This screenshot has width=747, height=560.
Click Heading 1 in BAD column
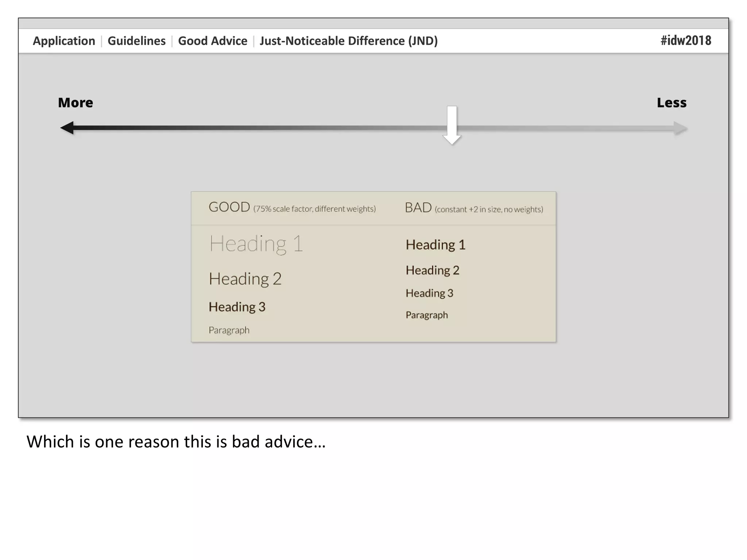point(436,245)
